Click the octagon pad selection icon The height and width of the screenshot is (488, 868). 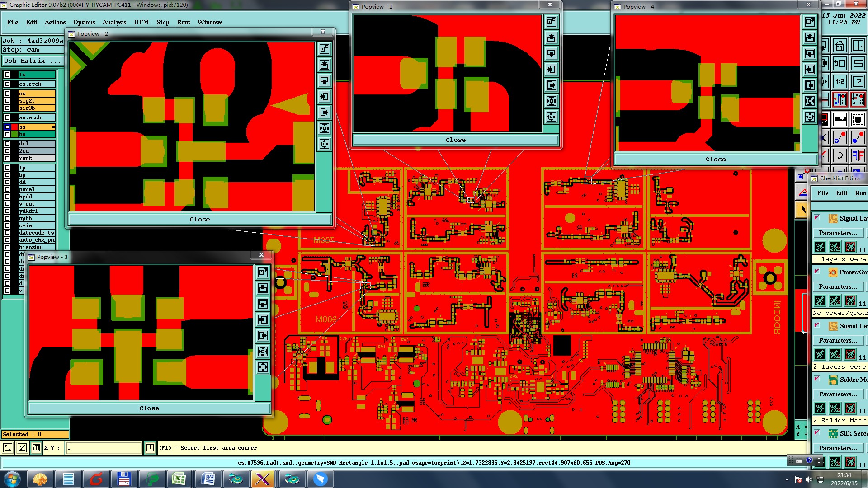coord(858,120)
